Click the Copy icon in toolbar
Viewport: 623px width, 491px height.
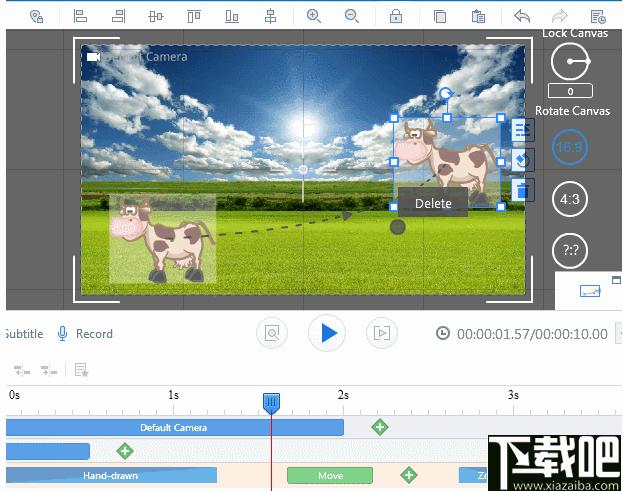point(439,16)
